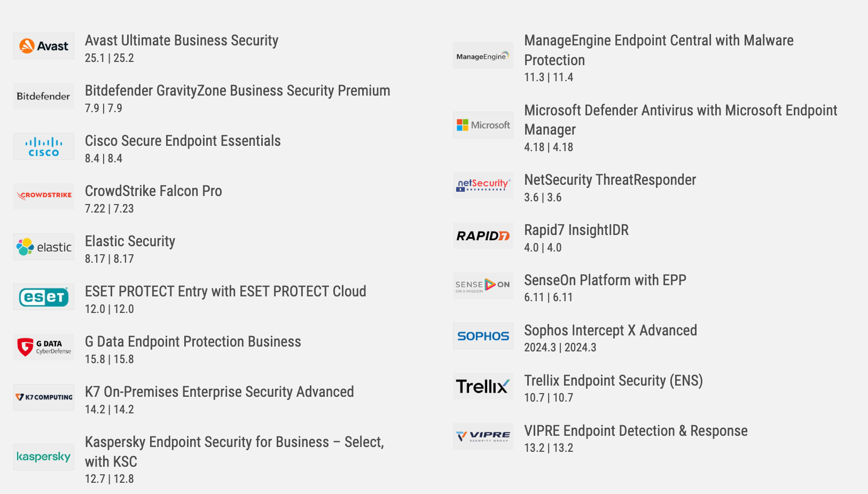Click the ManageEngine logo

tap(483, 56)
